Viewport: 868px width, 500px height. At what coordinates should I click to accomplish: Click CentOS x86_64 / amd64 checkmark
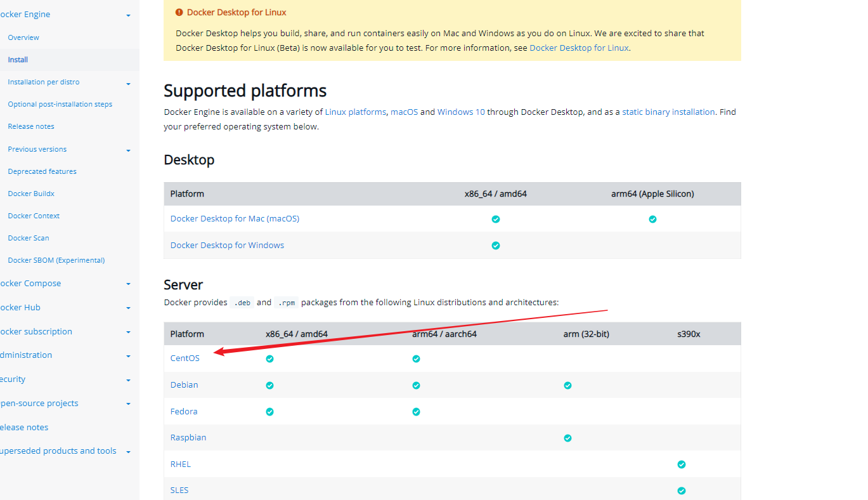269,359
